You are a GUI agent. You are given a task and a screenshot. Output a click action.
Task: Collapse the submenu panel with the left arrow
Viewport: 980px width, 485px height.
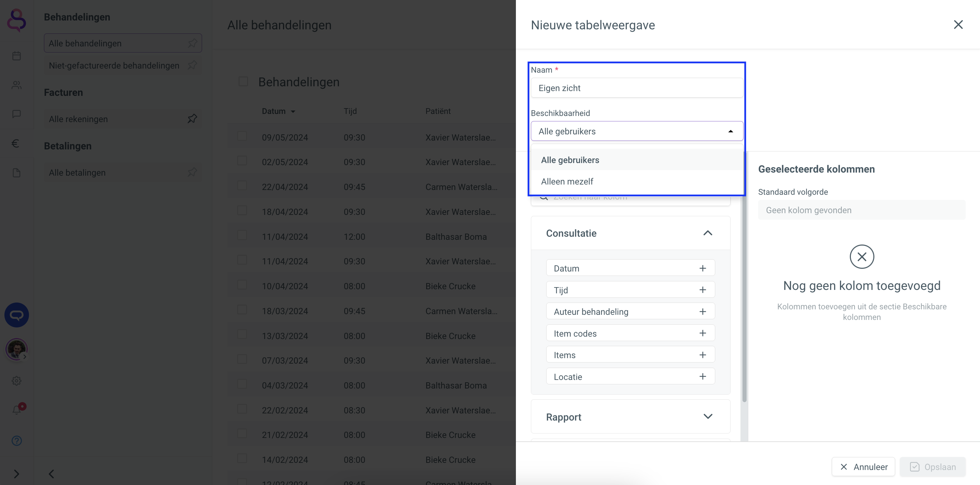click(x=51, y=474)
